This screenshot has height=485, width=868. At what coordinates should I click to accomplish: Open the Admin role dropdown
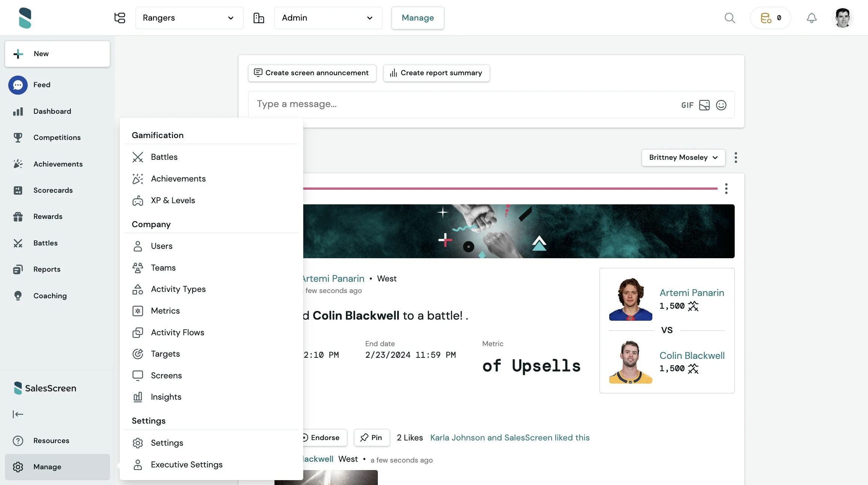328,18
